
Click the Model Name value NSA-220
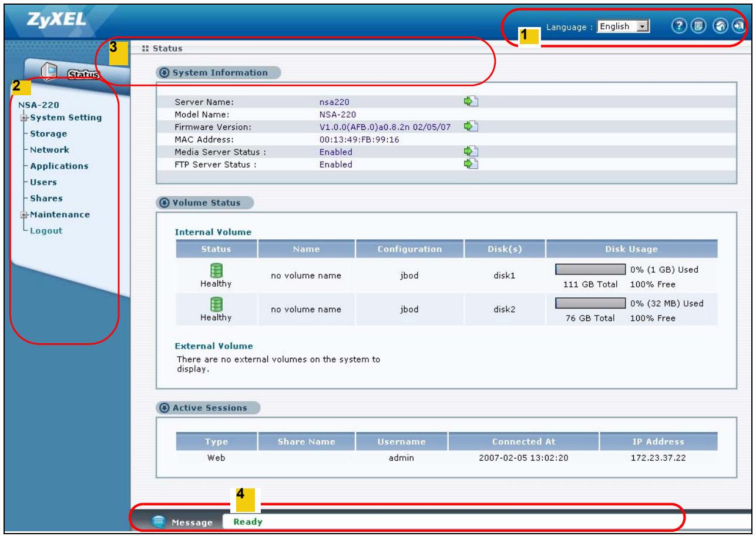pos(338,115)
